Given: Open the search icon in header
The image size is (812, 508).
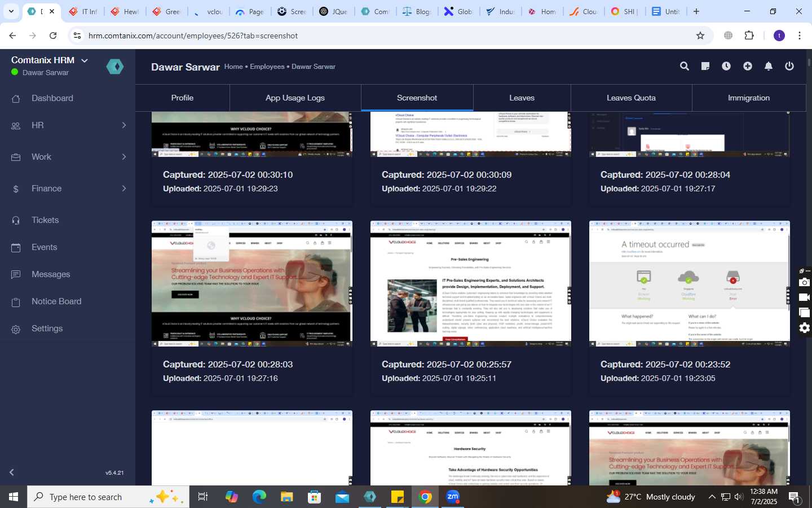Looking at the screenshot, I should (x=685, y=66).
